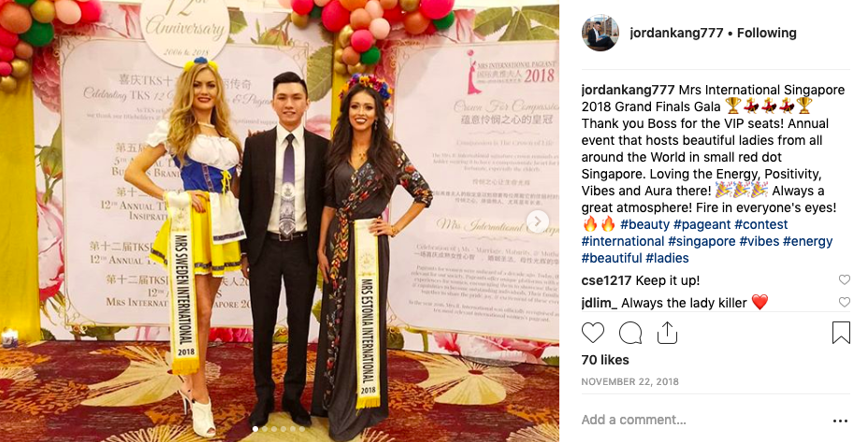Select the second carousel dot indicator

click(x=265, y=429)
